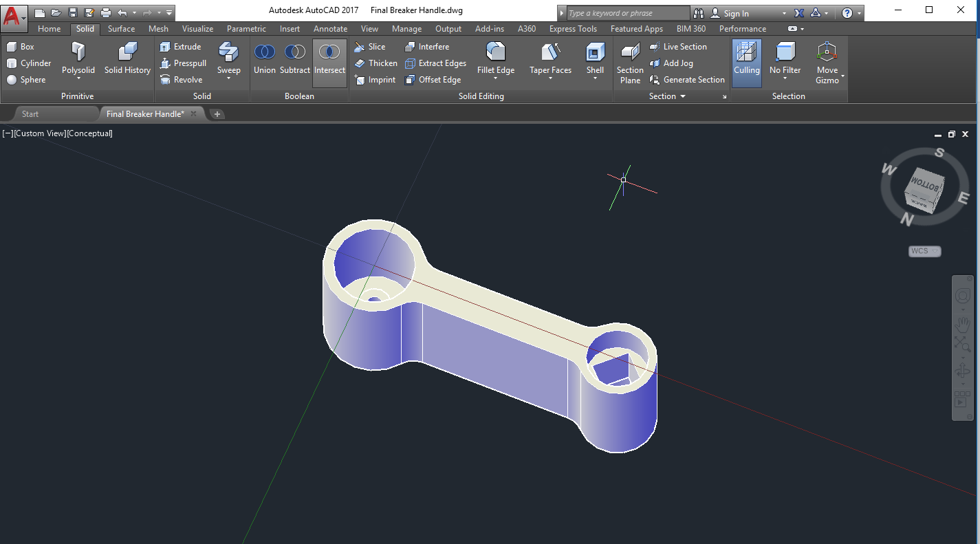Run the Interfere command
The height and width of the screenshot is (544, 980).
426,47
